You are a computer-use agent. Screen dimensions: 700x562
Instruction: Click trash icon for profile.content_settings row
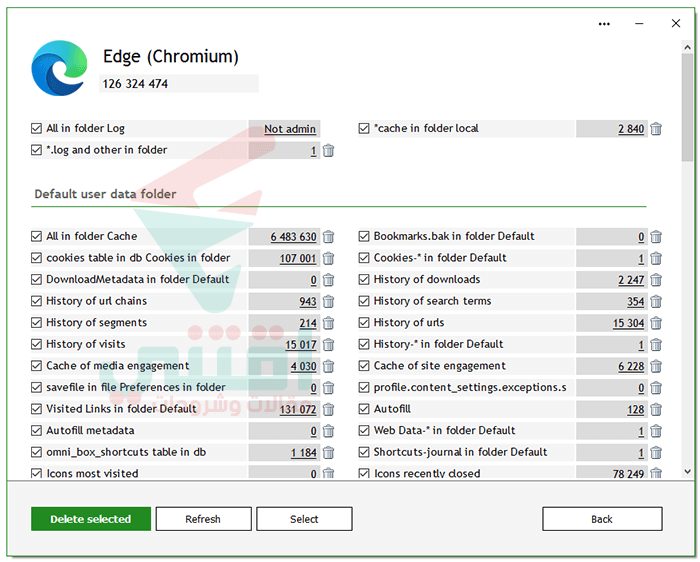tap(656, 388)
